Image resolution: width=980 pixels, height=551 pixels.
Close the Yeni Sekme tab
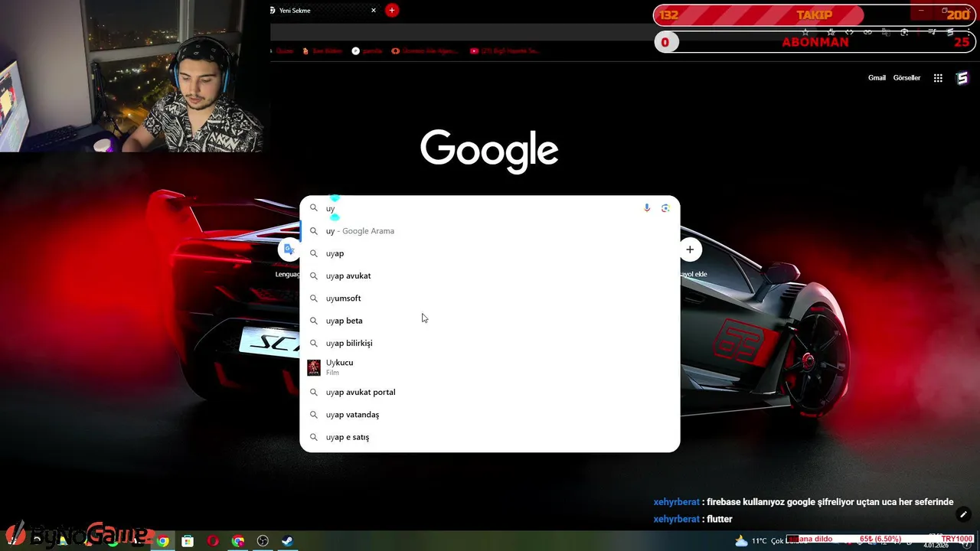[x=374, y=11]
